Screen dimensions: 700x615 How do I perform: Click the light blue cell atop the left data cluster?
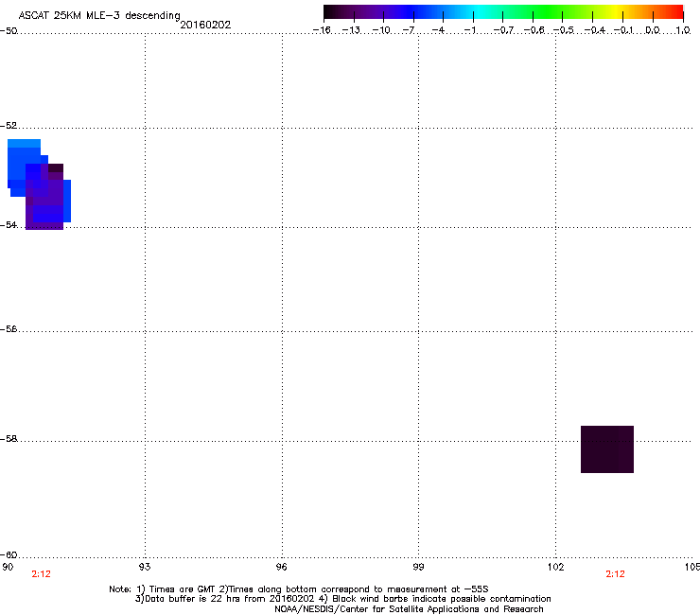[x=24, y=144]
